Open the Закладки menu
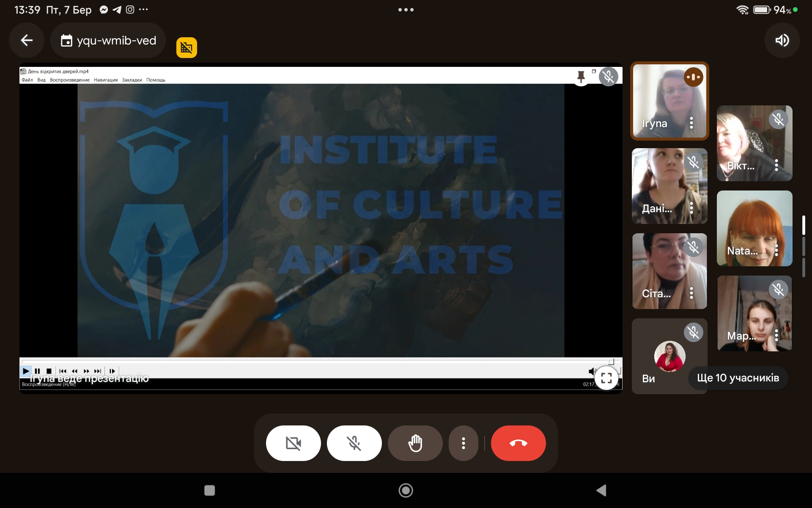The height and width of the screenshot is (508, 812). coord(132,80)
